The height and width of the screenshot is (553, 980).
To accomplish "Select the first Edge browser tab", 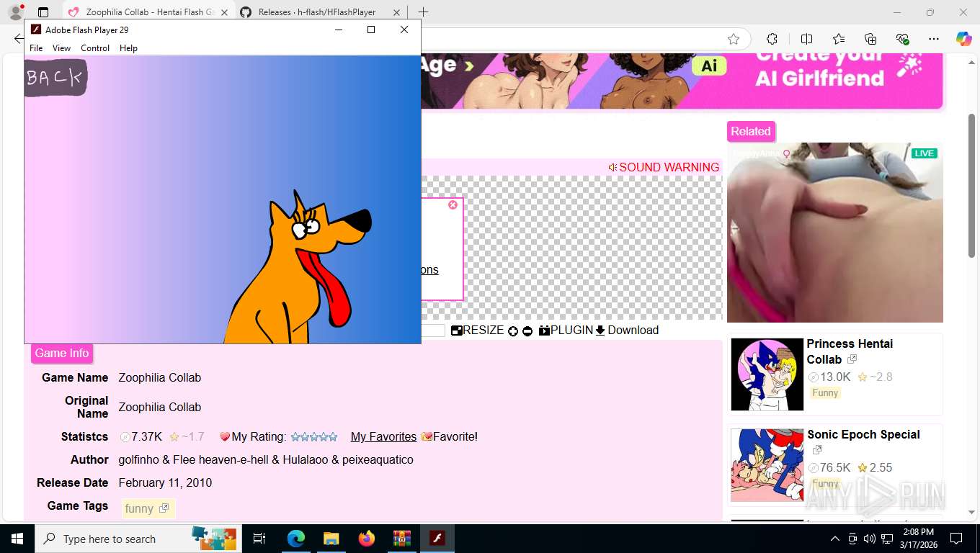I will click(148, 12).
